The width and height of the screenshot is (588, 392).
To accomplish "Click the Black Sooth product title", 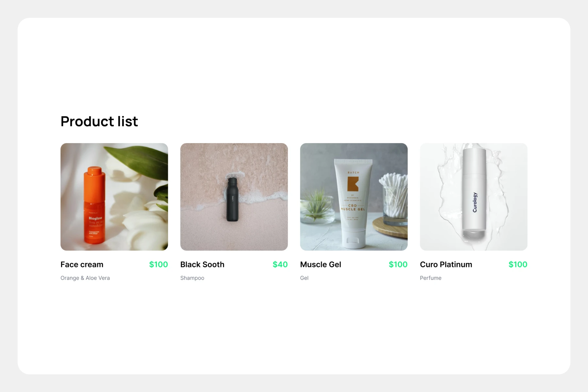I will click(202, 264).
